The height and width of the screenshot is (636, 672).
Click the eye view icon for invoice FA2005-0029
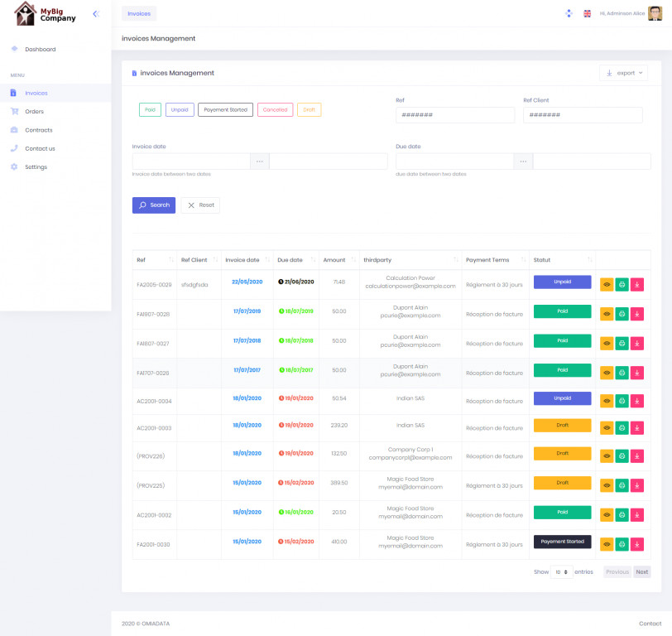607,284
